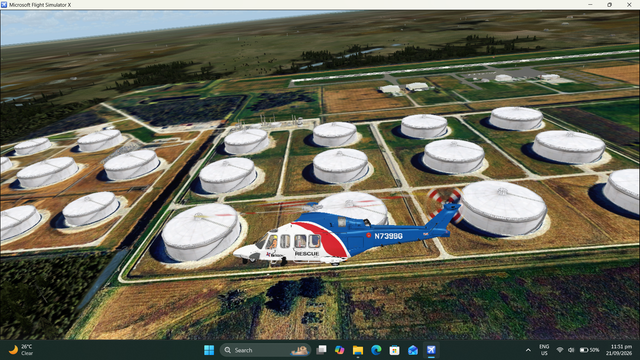
Task: Select Flight Simulator X taskbar icon
Action: pyautogui.click(x=431, y=350)
